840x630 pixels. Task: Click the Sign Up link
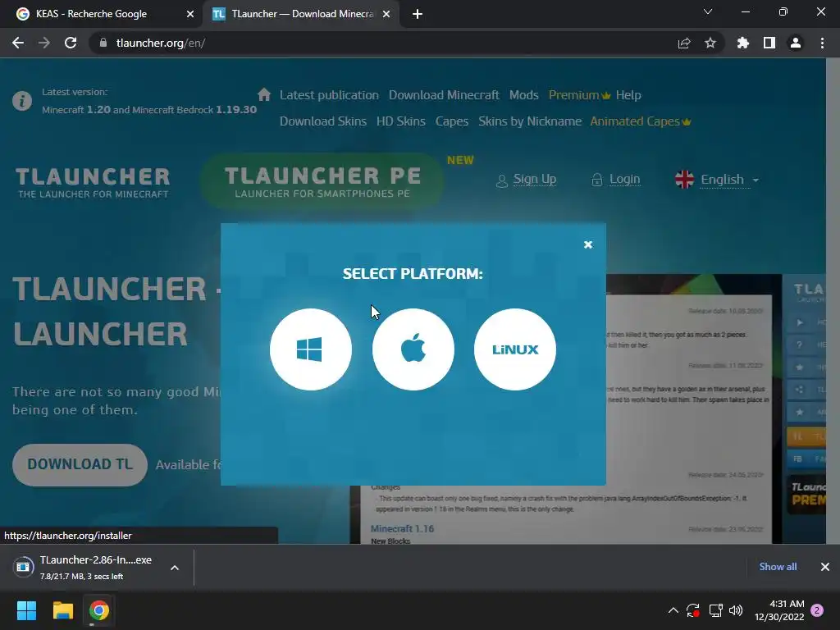pyautogui.click(x=527, y=180)
